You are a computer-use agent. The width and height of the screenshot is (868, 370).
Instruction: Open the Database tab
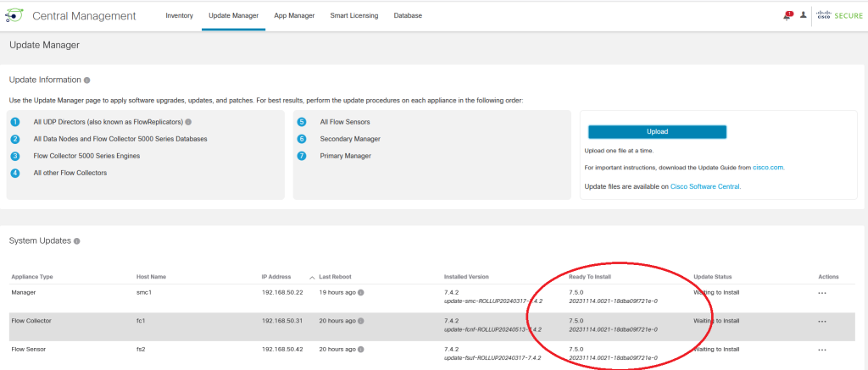[x=408, y=16]
